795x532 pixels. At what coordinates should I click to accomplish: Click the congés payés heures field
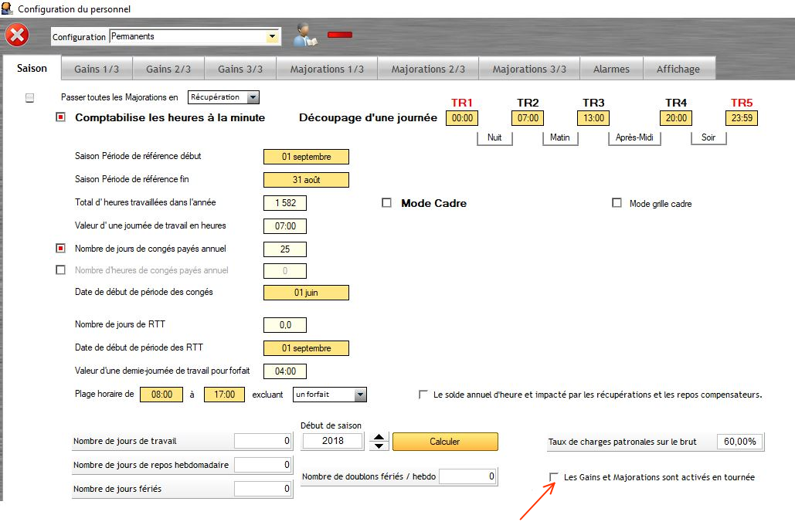click(285, 271)
